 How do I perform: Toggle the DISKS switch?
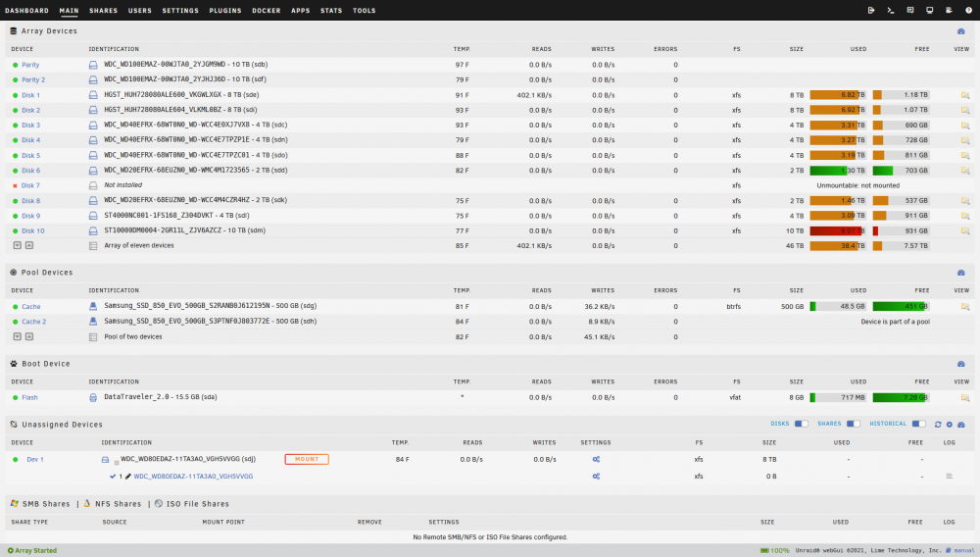(802, 424)
